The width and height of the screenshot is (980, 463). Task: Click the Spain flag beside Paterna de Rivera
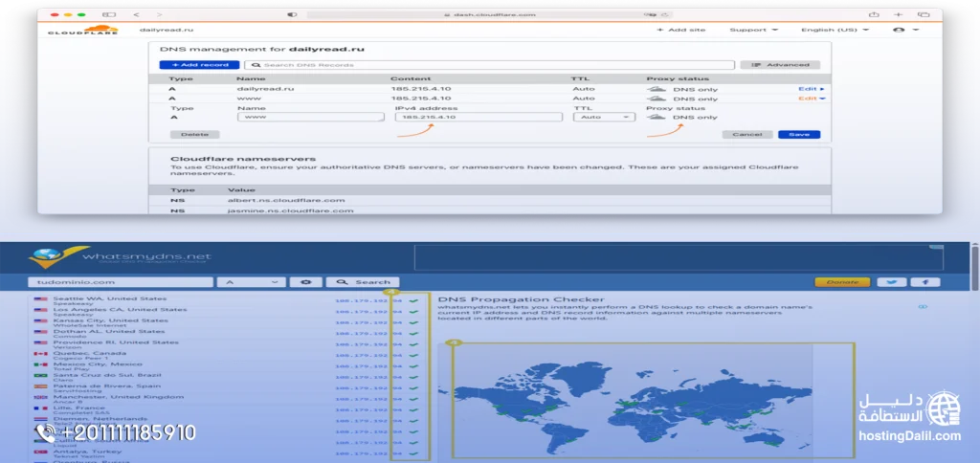pyautogui.click(x=40, y=386)
